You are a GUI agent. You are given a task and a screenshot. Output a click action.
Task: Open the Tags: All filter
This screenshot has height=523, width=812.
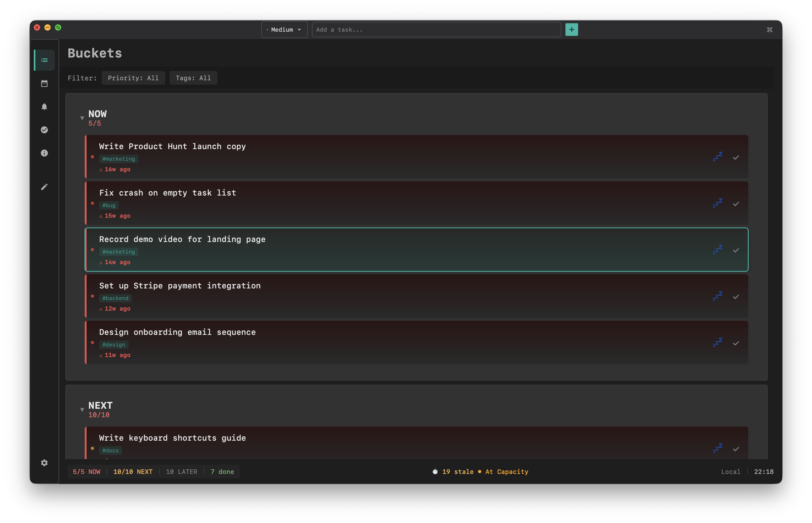193,78
